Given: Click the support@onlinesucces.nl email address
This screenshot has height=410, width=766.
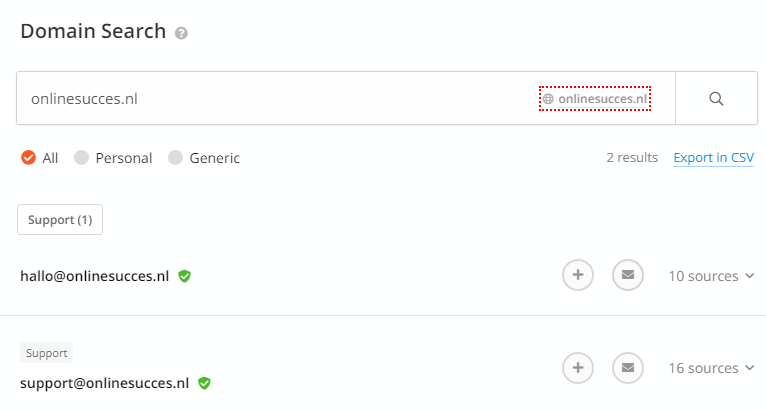Looking at the screenshot, I should [x=104, y=383].
